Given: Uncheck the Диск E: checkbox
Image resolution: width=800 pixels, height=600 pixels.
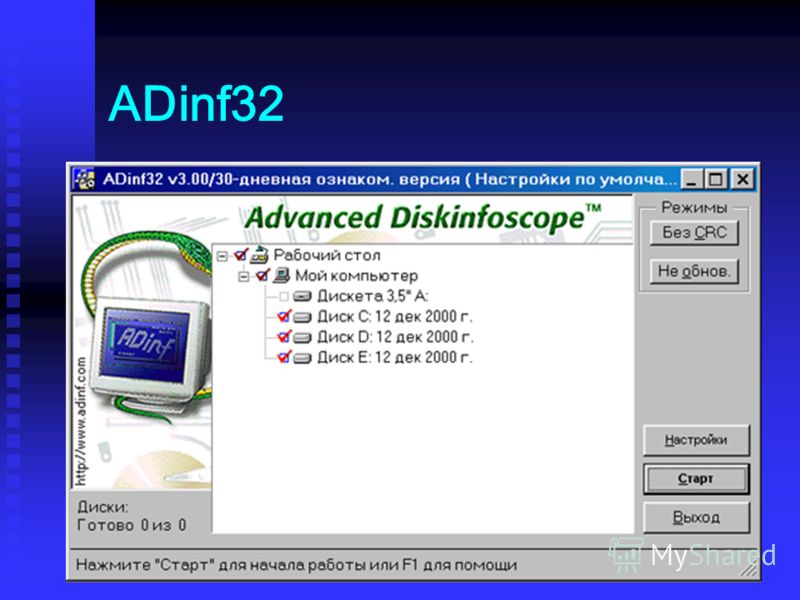Looking at the screenshot, I should coord(284,357).
